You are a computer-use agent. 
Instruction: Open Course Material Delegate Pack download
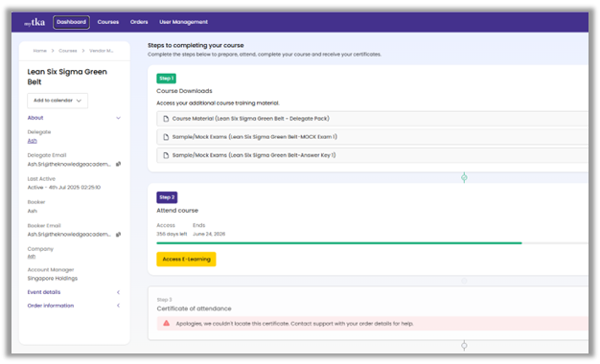click(x=372, y=119)
